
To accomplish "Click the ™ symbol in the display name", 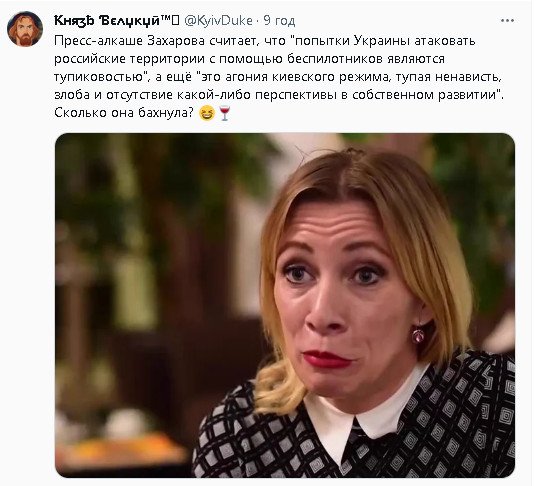I will pos(165,19).
